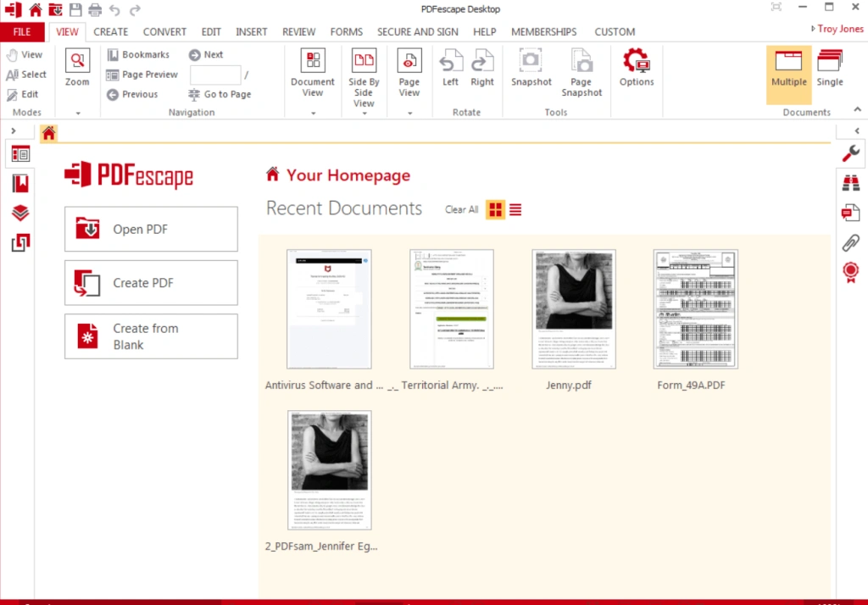Viewport: 868px width, 605px height.
Task: Open the bookmarks sidebar panel
Action: tap(20, 183)
